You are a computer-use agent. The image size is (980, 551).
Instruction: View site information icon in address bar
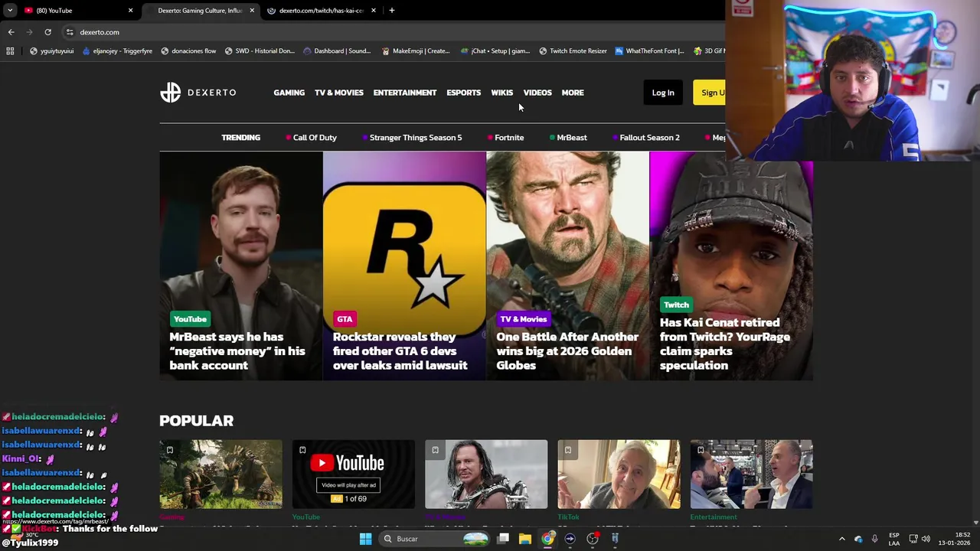[70, 32]
